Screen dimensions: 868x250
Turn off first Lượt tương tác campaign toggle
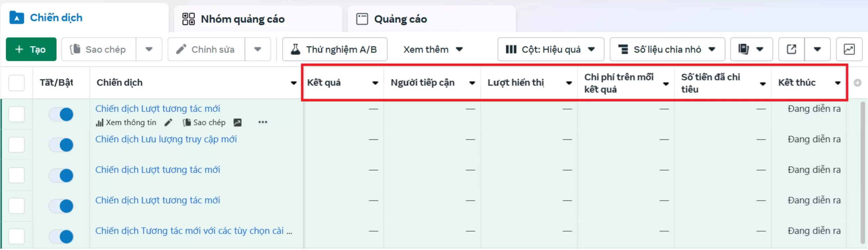click(61, 114)
